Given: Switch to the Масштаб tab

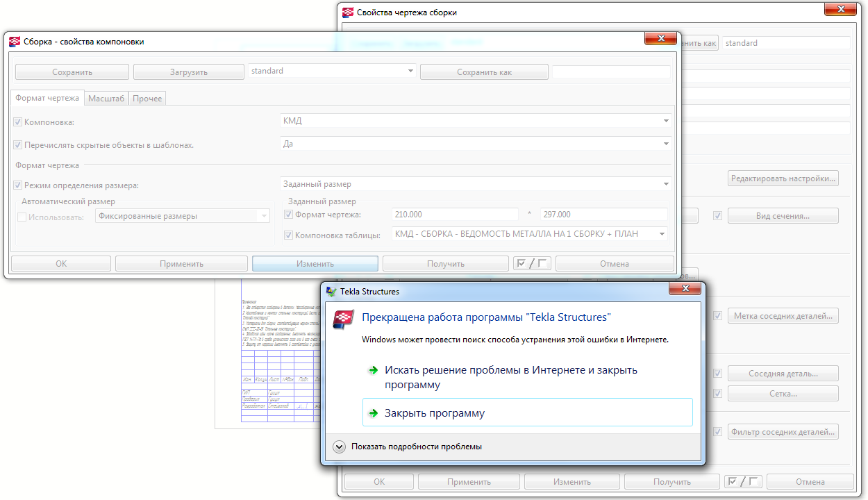Looking at the screenshot, I should 106,99.
